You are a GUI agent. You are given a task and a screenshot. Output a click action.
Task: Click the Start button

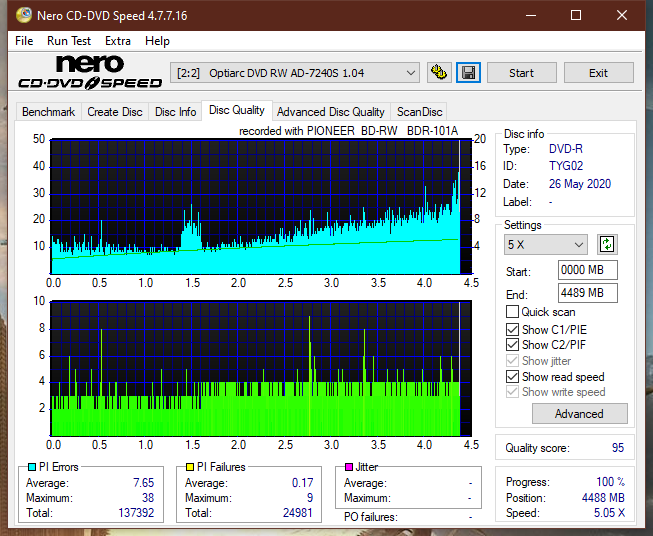[521, 73]
